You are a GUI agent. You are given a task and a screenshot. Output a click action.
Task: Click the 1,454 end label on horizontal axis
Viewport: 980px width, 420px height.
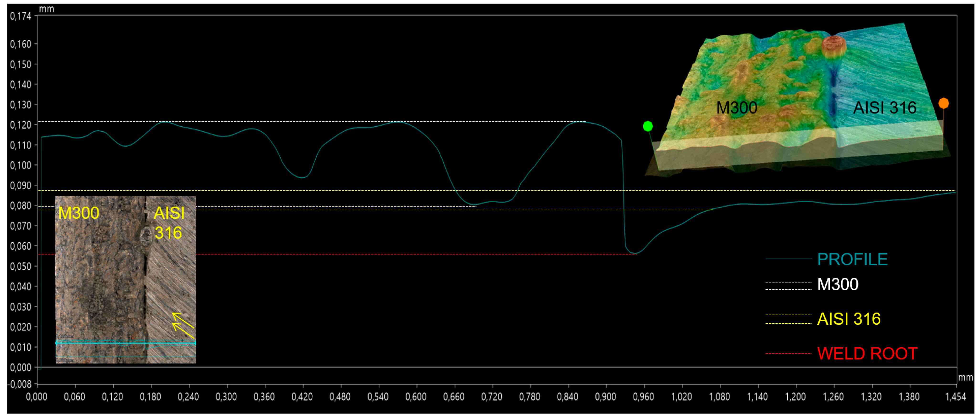tap(955, 397)
